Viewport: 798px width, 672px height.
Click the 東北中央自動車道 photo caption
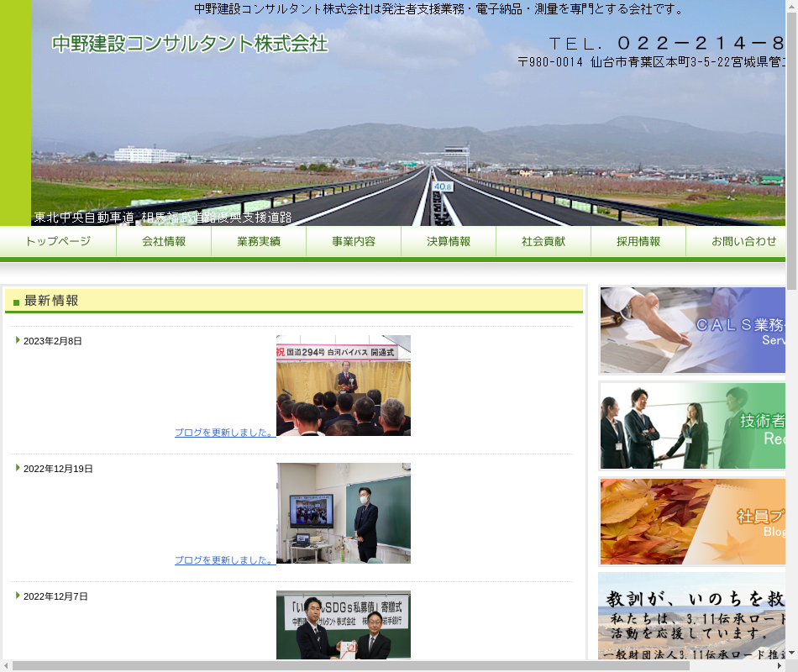coord(163,218)
